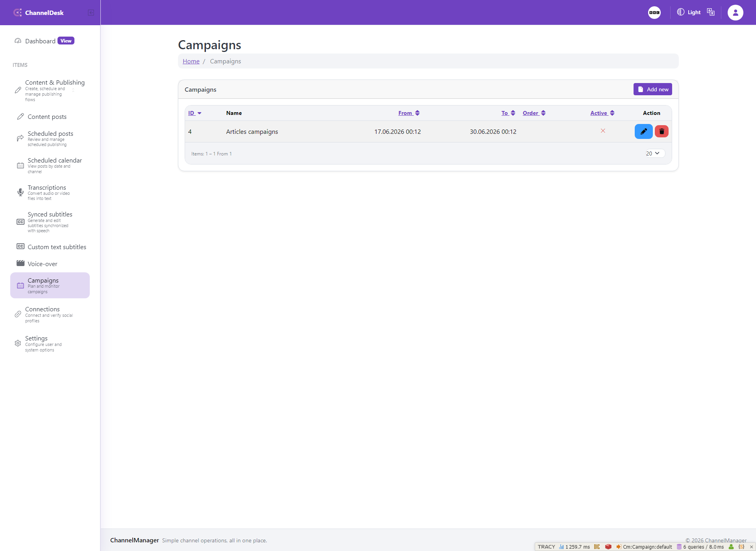Open Tracy DIC container panel
This screenshot has height=551, width=756.
coord(597,547)
